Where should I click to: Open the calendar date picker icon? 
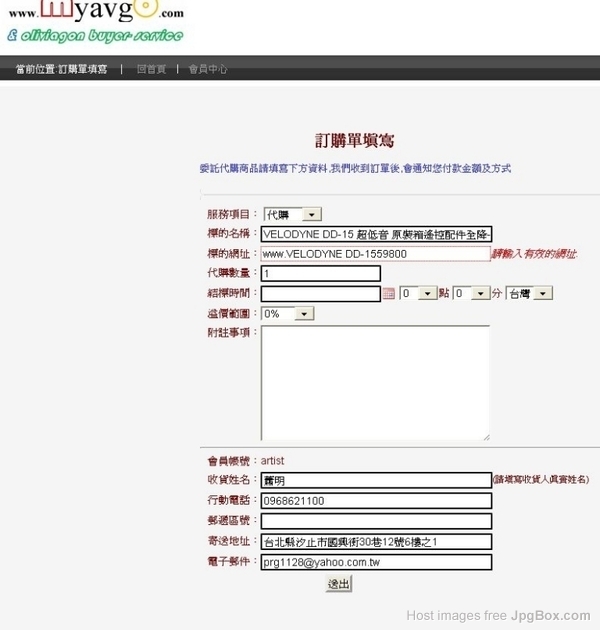[x=389, y=294]
